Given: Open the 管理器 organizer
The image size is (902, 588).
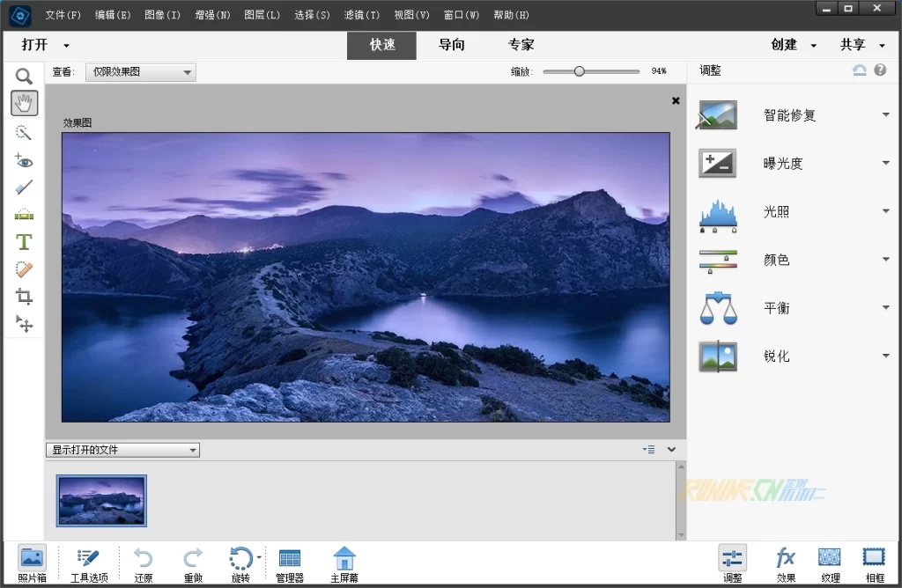Looking at the screenshot, I should (289, 563).
